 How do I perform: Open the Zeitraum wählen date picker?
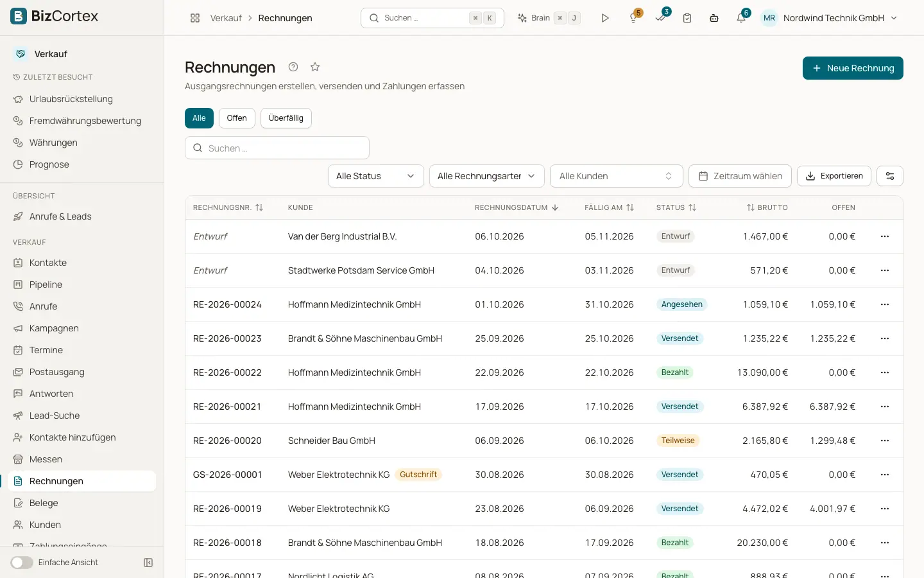(x=740, y=176)
